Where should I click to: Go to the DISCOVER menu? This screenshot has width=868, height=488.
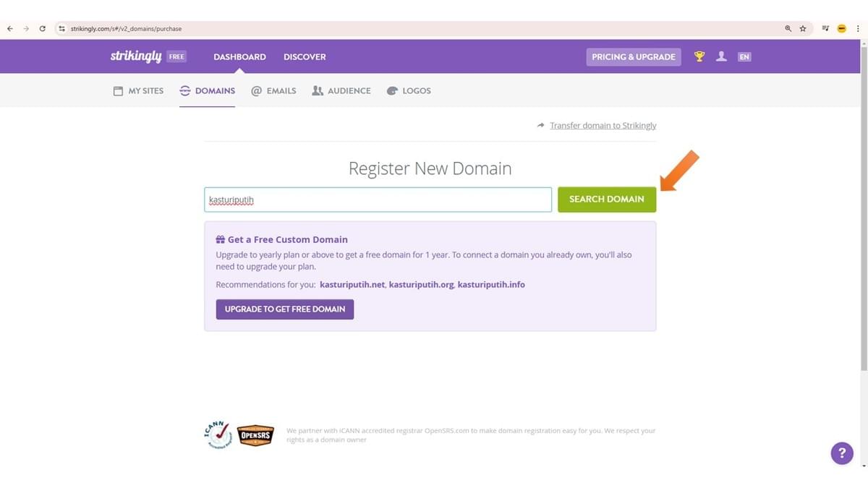[305, 56]
